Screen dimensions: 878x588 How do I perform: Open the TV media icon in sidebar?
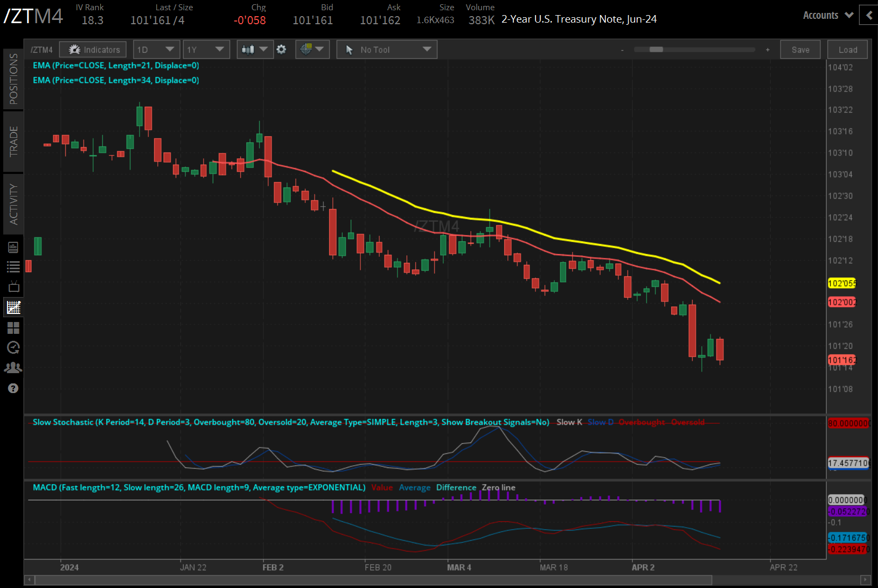pos(13,286)
